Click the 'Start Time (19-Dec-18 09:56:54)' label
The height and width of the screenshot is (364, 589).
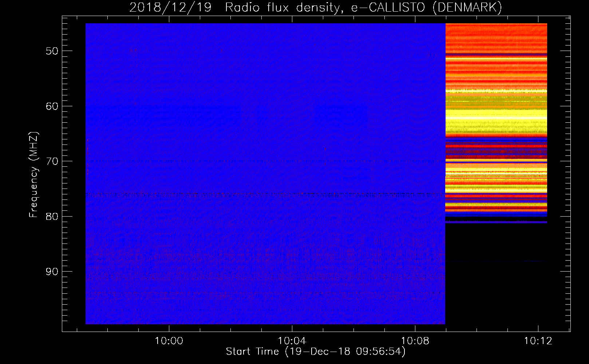pyautogui.click(x=316, y=352)
